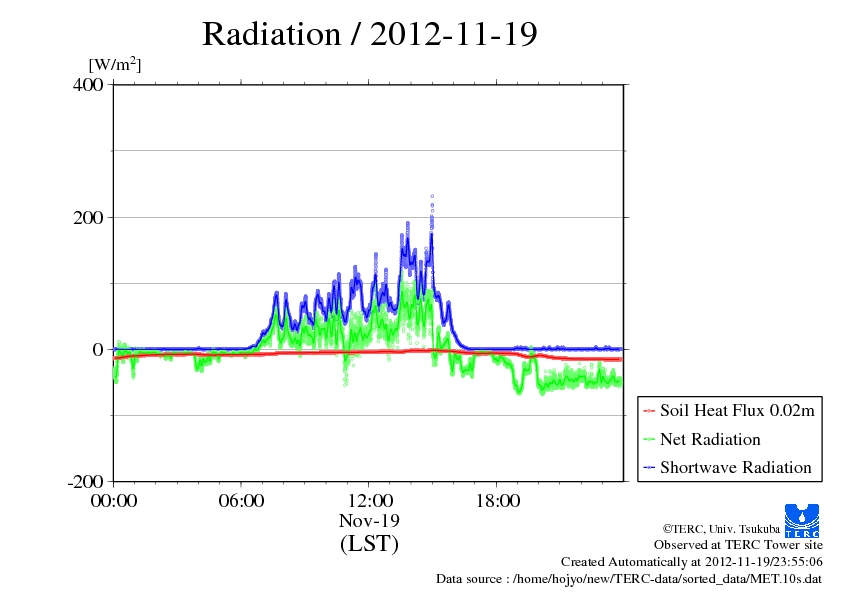Image resolution: width=842 pixels, height=595 pixels.
Task: Click the Data source file path text
Action: (629, 579)
